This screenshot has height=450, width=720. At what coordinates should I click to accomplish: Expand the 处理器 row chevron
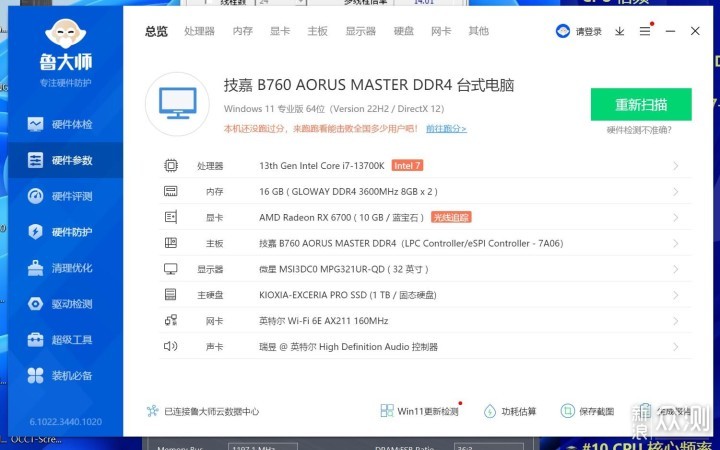(675, 166)
